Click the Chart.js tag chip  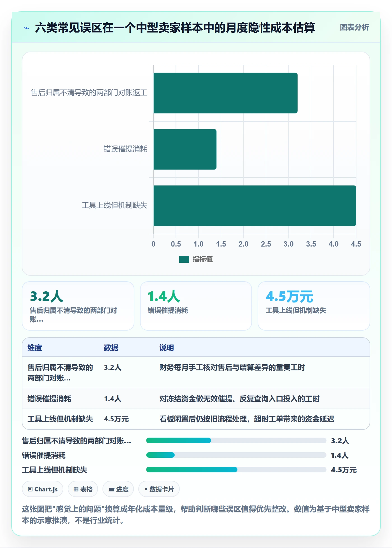point(43,489)
